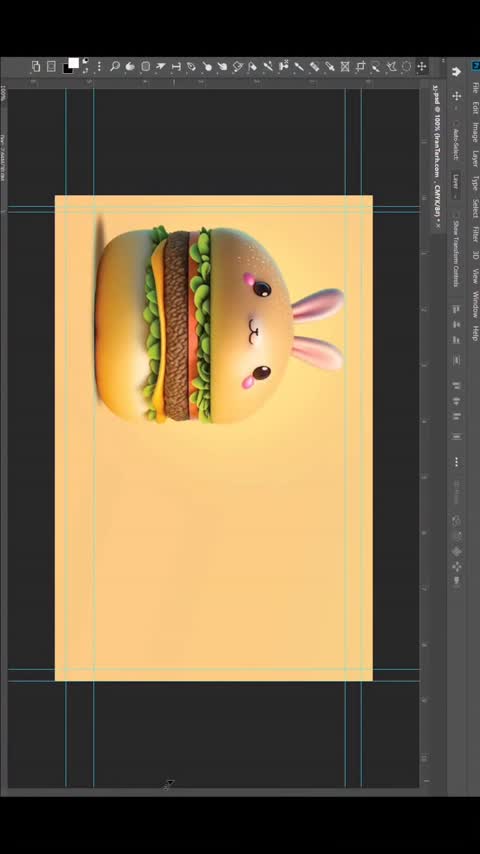Click the white foreground color swatch
480x854 pixels.
pos(74,63)
